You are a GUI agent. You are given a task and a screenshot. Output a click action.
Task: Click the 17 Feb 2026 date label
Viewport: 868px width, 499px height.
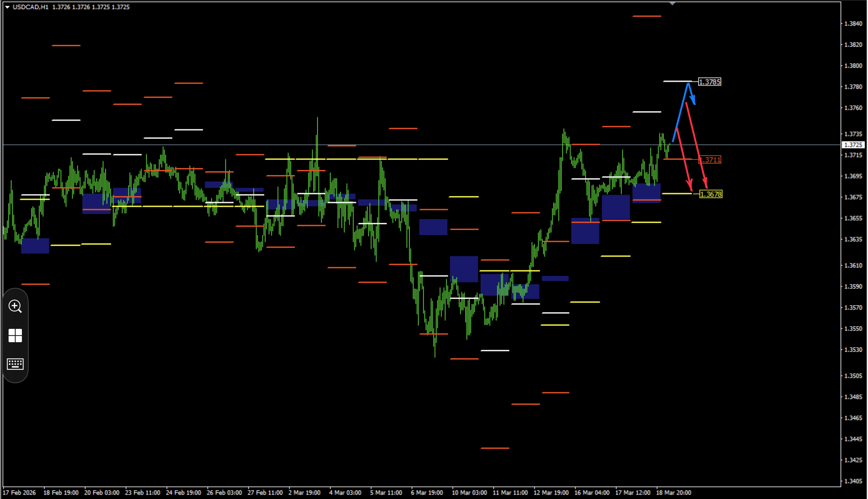point(19,493)
